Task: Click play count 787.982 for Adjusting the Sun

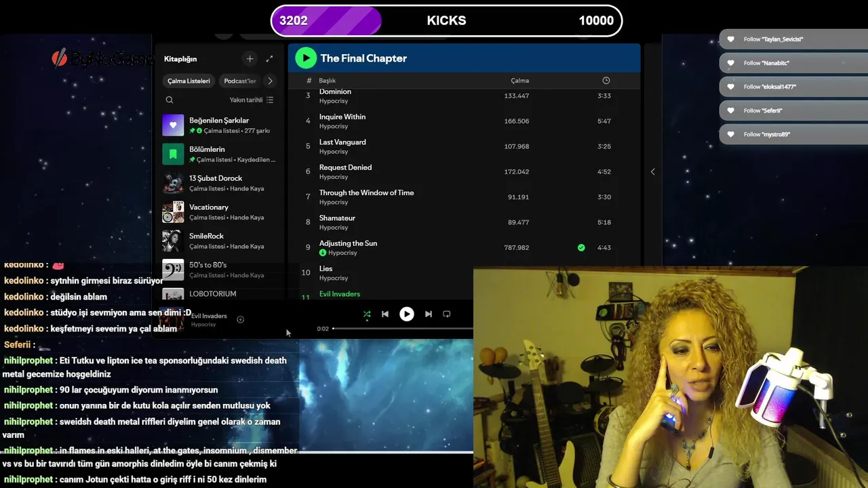Action: click(x=516, y=247)
